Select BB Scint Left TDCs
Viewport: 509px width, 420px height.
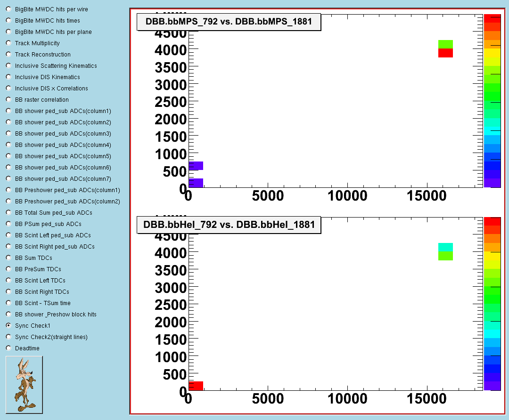point(9,281)
